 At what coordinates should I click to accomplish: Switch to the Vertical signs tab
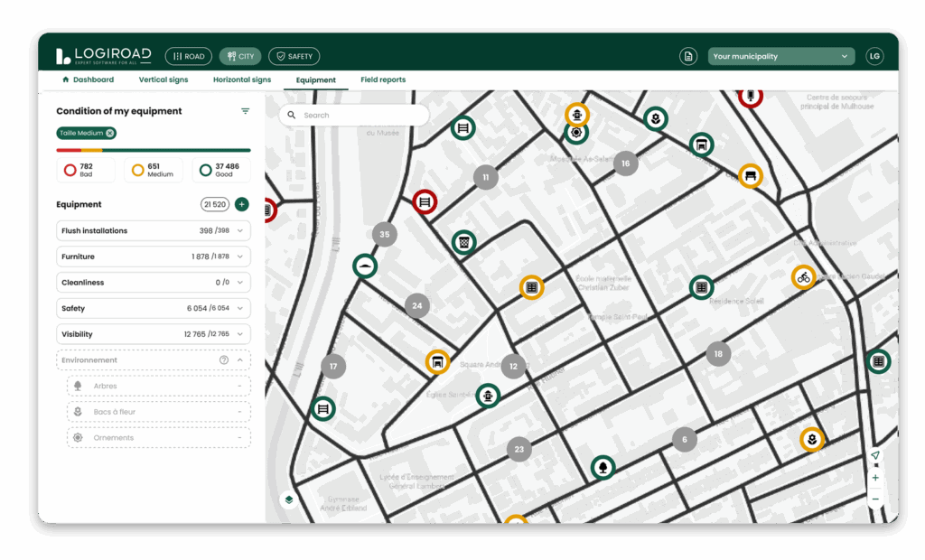click(164, 79)
